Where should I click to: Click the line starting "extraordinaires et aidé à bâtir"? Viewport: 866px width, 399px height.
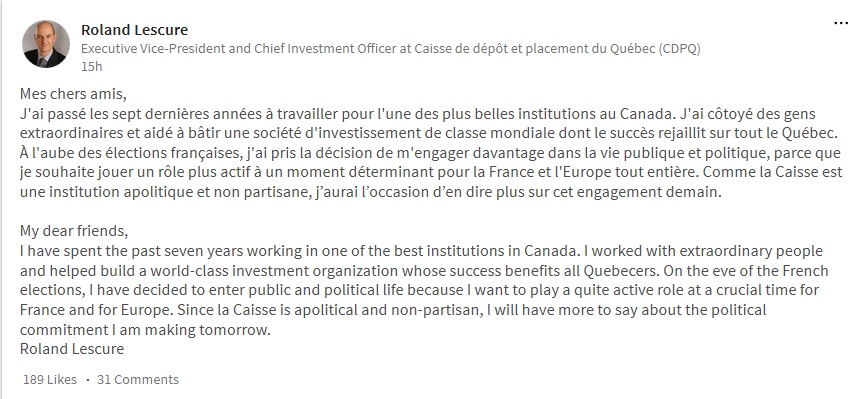(429, 134)
